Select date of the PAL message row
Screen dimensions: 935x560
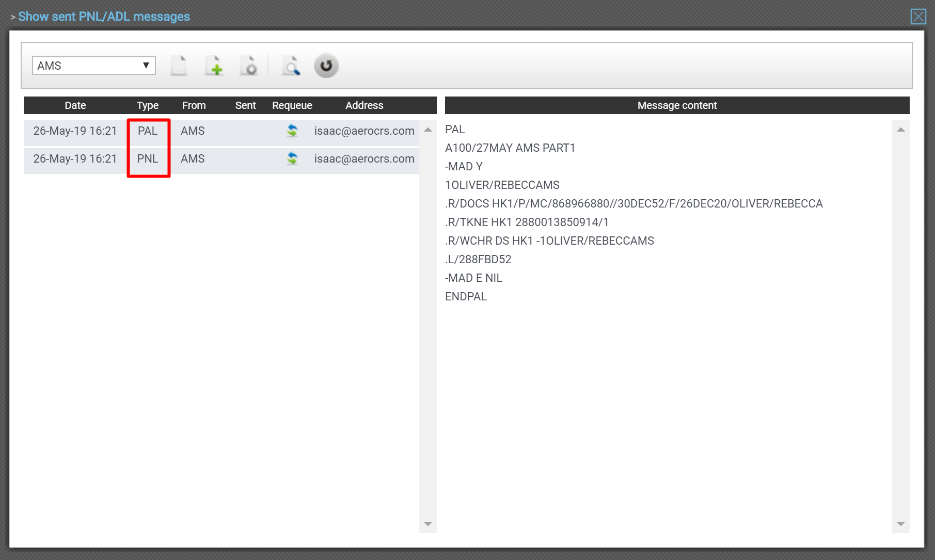coord(75,131)
